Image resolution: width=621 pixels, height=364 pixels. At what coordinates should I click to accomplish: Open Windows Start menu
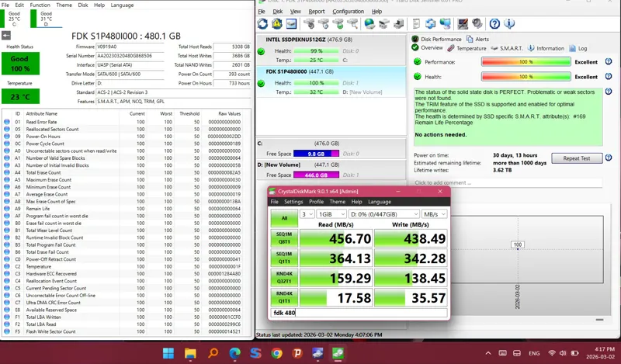[x=168, y=353]
